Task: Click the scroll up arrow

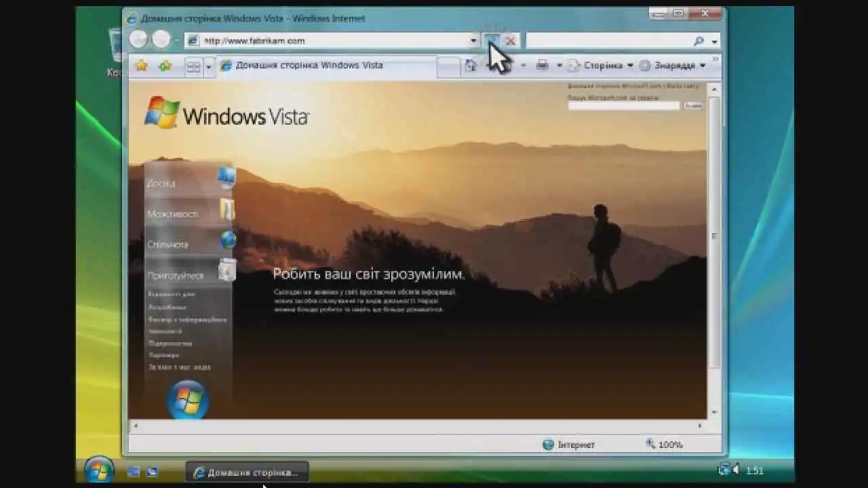Action: coord(714,88)
